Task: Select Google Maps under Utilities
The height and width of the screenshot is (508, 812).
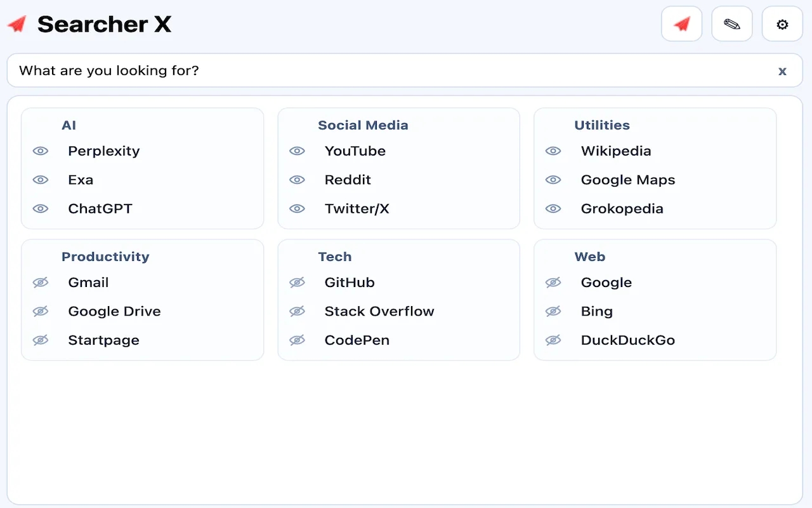Action: tap(628, 180)
